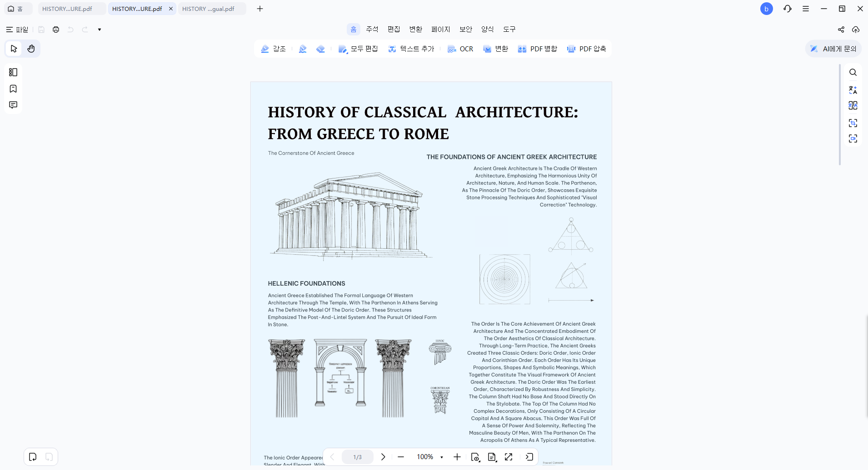
Task: Switch to the 편집 edit tab
Action: pos(394,30)
